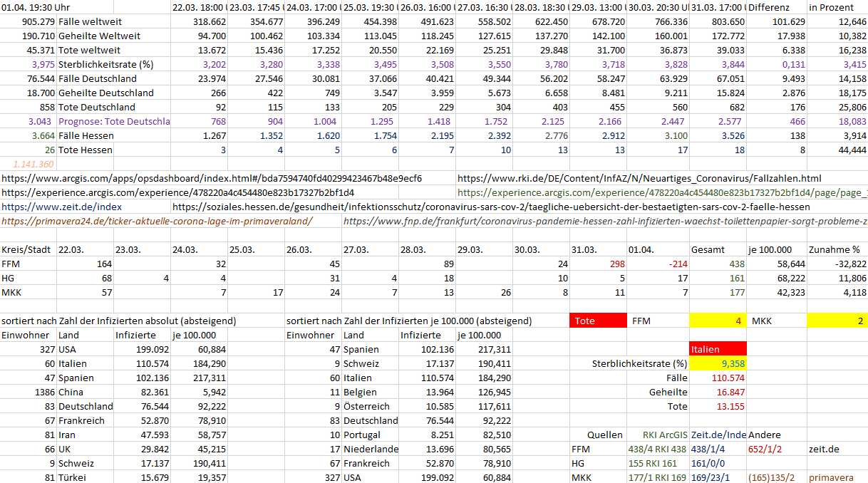The height and width of the screenshot is (483, 868).
Task: Open the arcgis.com opsdashboard link
Action: click(x=212, y=178)
